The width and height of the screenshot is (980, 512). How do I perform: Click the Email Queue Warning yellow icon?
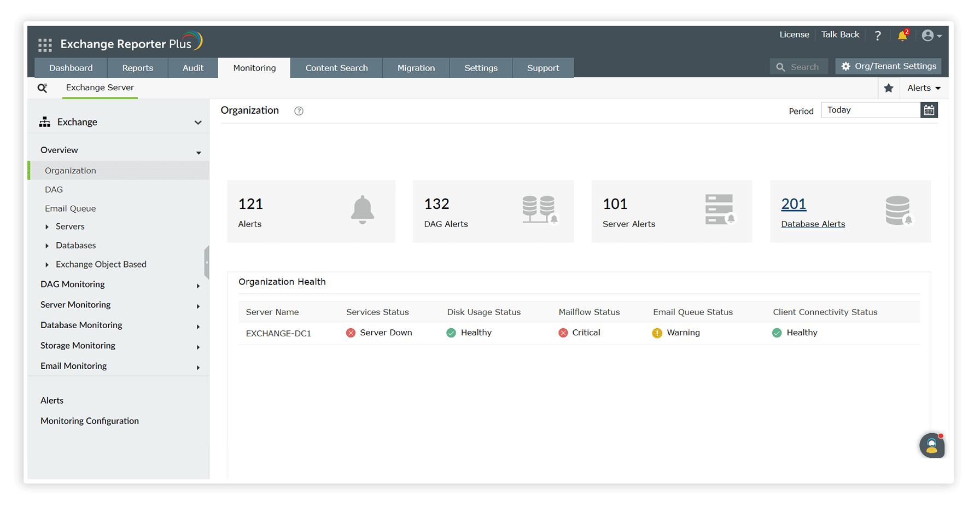[x=657, y=333]
